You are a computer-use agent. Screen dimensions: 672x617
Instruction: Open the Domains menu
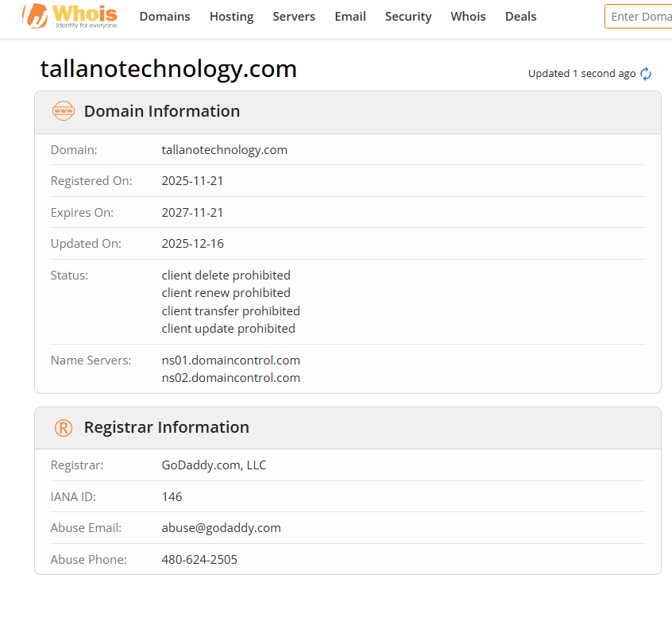tap(164, 17)
